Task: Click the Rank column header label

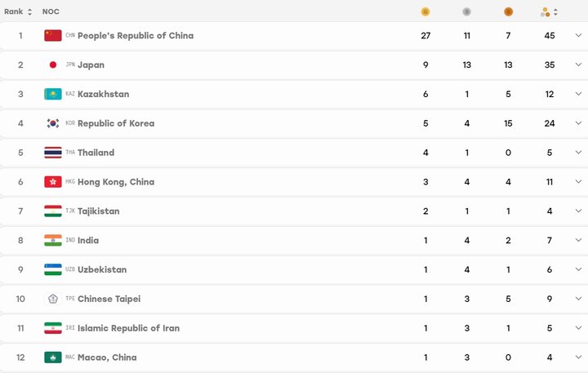Action: pos(14,11)
